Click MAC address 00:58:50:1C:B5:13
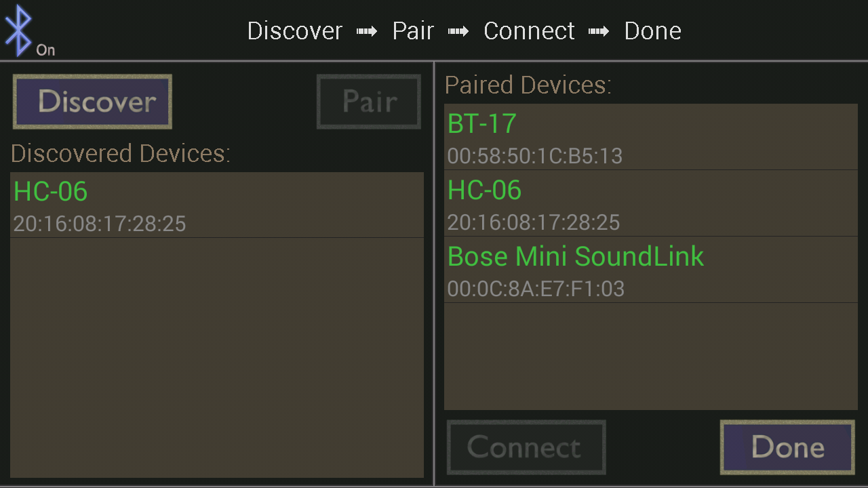 coord(534,157)
